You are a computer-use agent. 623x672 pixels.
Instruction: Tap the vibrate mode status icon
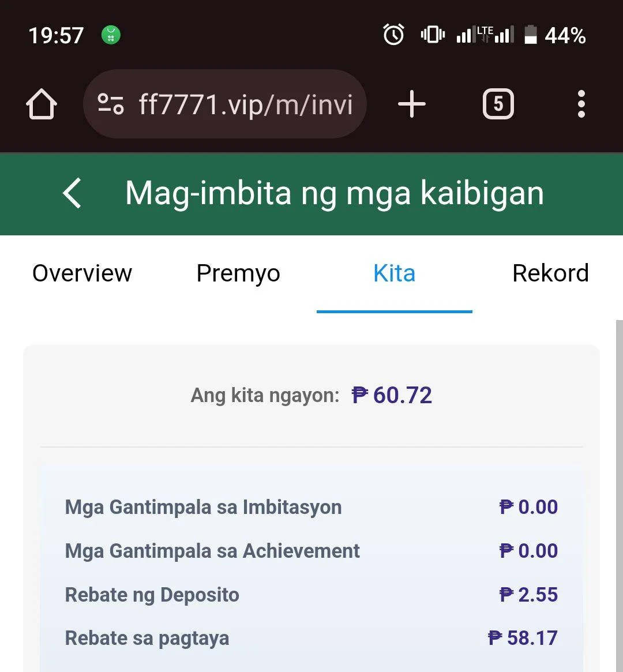pos(433,34)
